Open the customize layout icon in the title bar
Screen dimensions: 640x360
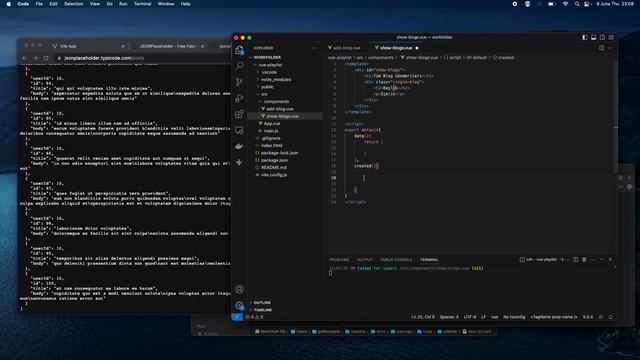click(611, 37)
